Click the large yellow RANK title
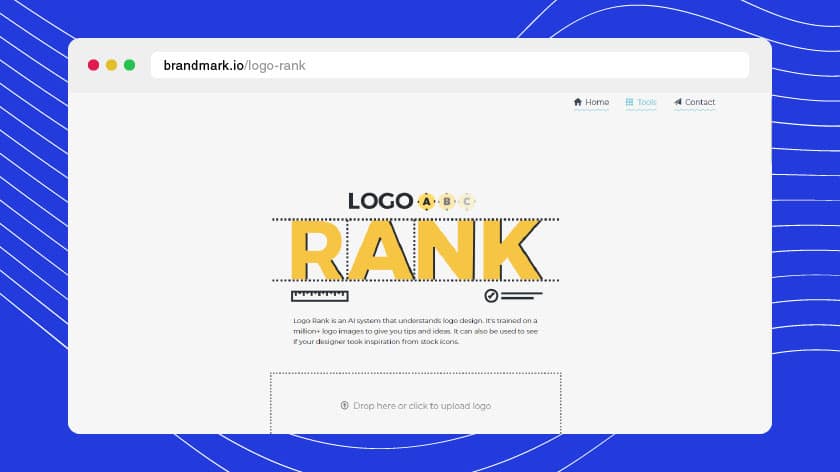The height and width of the screenshot is (472, 840). click(416, 250)
